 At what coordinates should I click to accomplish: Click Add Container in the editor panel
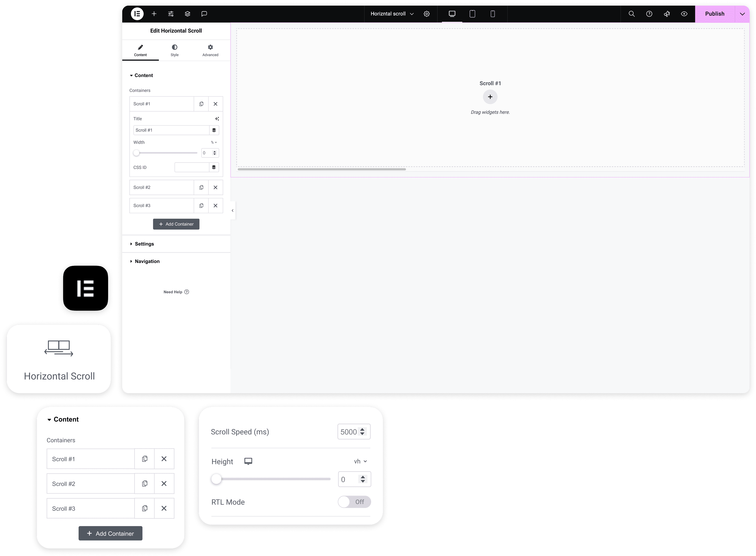point(176,224)
